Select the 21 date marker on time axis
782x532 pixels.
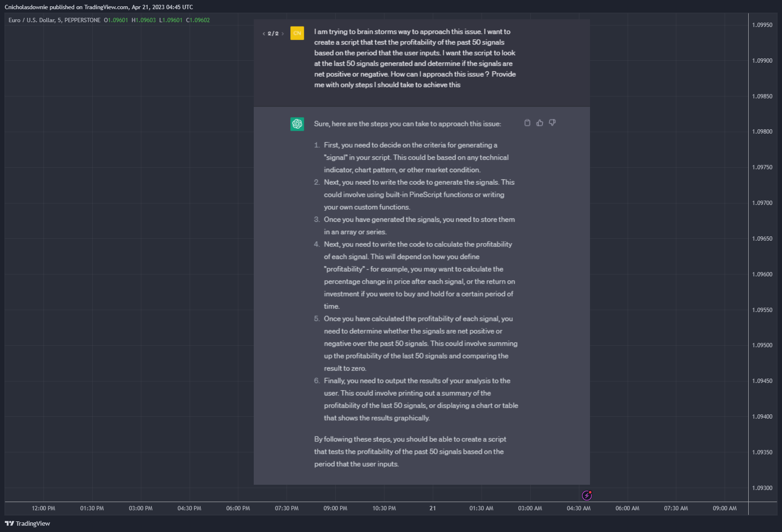pos(433,508)
